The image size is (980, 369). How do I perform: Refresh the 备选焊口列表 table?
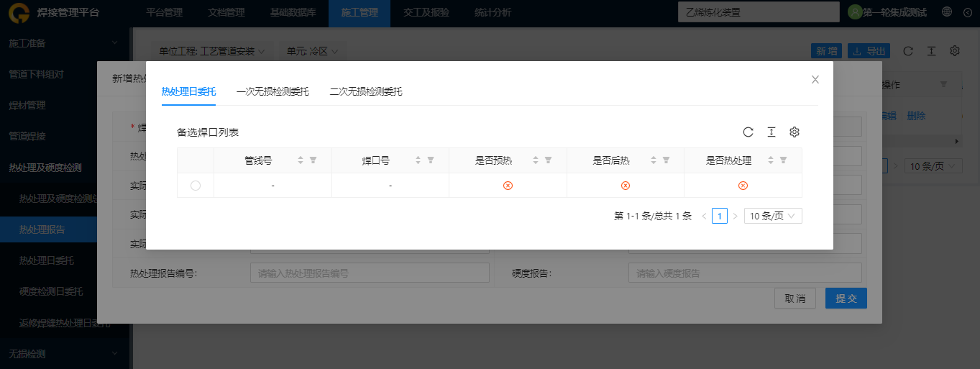click(748, 132)
